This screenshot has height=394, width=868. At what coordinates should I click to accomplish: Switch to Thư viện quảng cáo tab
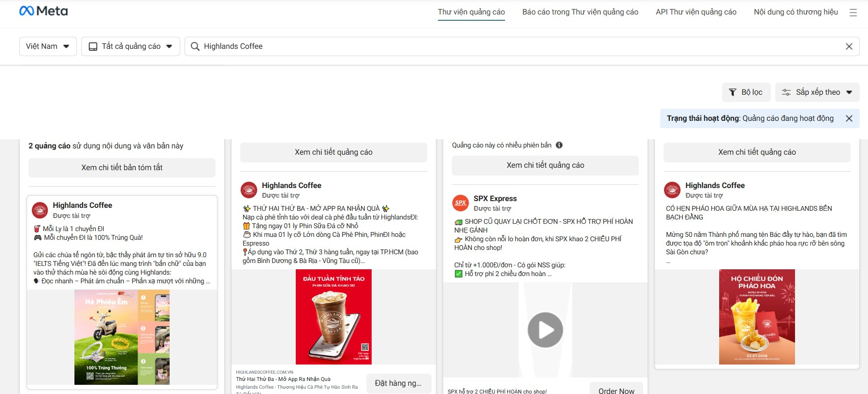[471, 12]
